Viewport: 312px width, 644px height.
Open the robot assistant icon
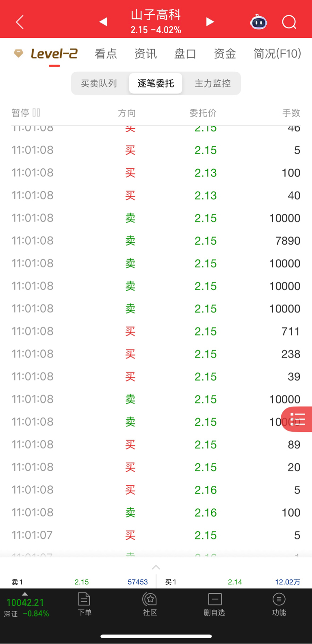[258, 22]
